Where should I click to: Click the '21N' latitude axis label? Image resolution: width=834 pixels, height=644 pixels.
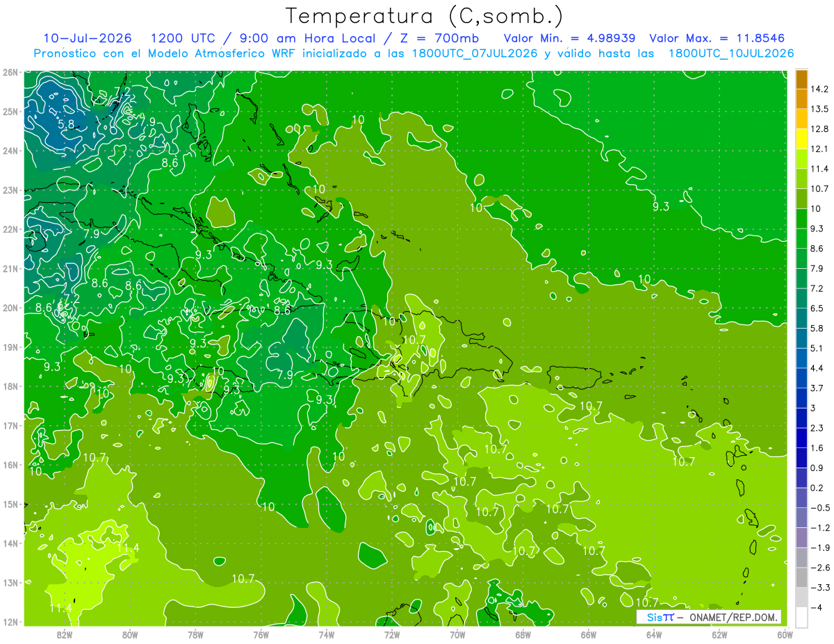pos(10,268)
